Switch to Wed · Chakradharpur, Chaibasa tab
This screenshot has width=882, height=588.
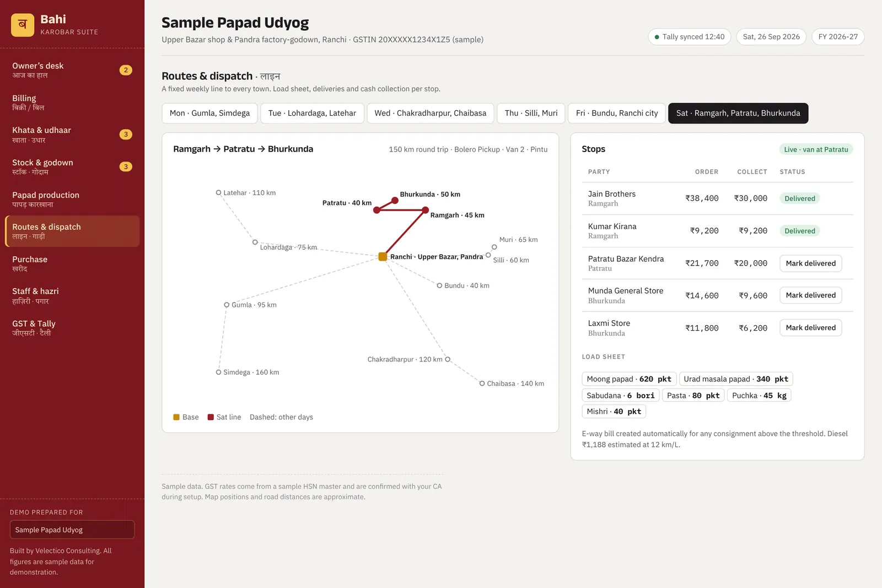(x=431, y=113)
